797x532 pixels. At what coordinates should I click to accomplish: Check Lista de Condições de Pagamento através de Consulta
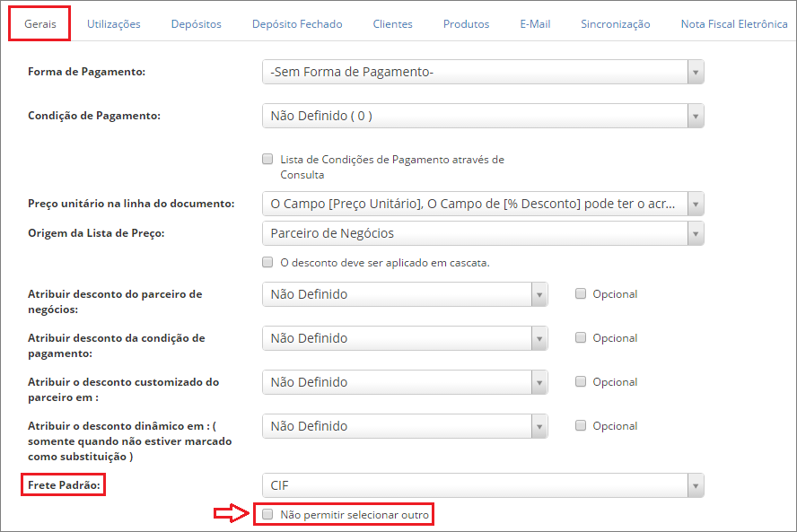(267, 159)
